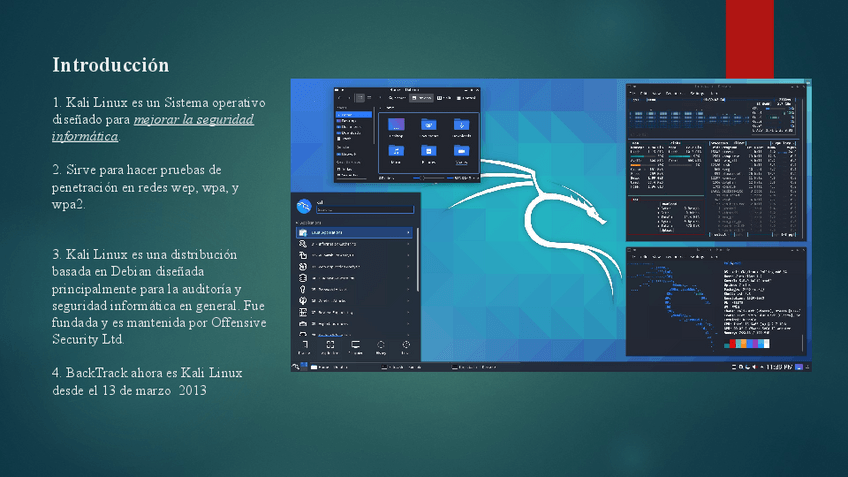This screenshot has width=848, height=477.
Task: Open 03 Web Application Analysis category
Action: pos(354,267)
